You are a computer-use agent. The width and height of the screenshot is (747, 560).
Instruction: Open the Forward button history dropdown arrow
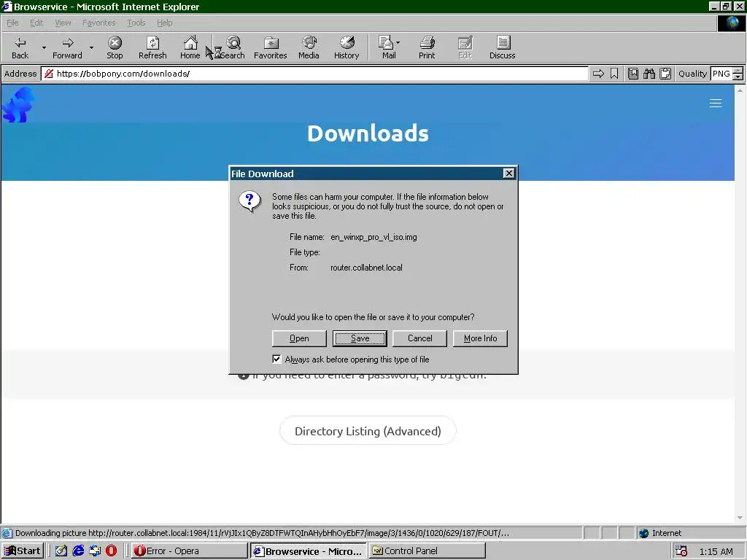click(x=91, y=47)
